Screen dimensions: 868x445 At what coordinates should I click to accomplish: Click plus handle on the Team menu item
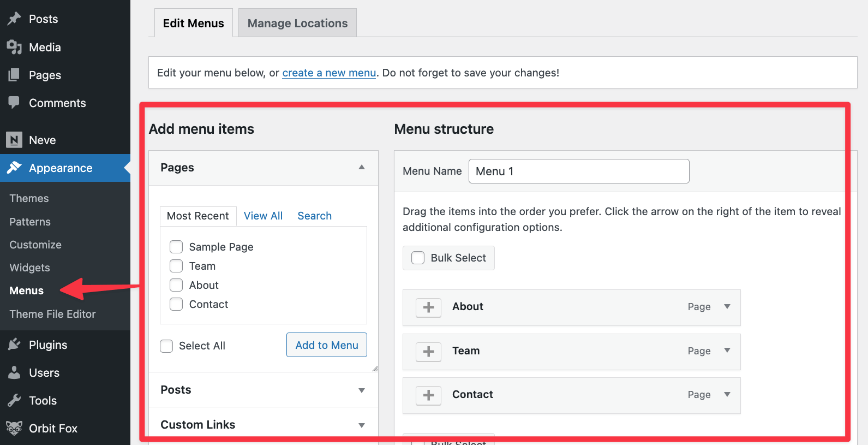tap(428, 351)
